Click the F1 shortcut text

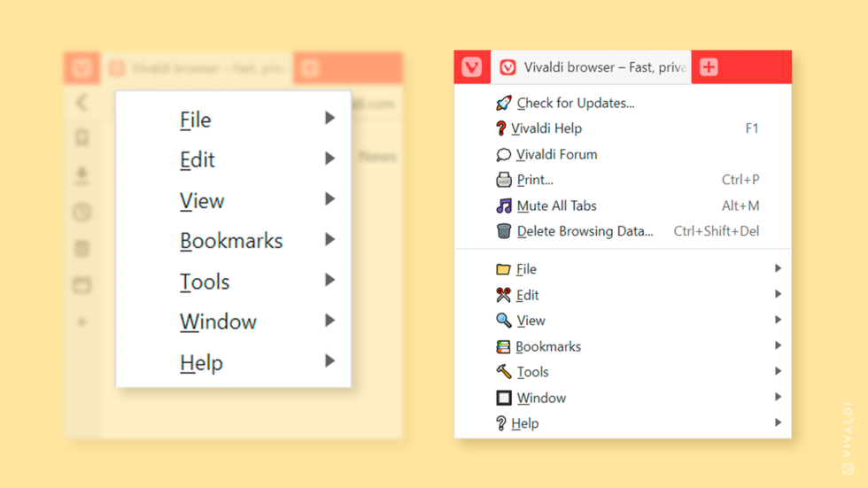pyautogui.click(x=752, y=128)
